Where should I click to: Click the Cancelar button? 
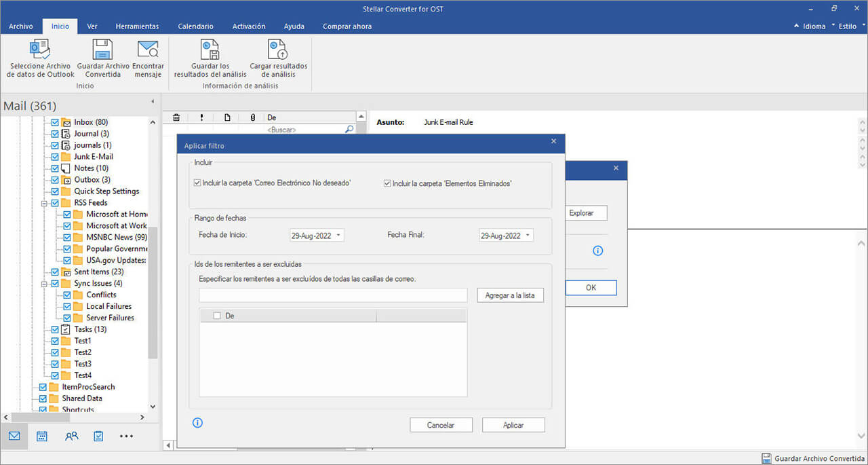pyautogui.click(x=441, y=425)
